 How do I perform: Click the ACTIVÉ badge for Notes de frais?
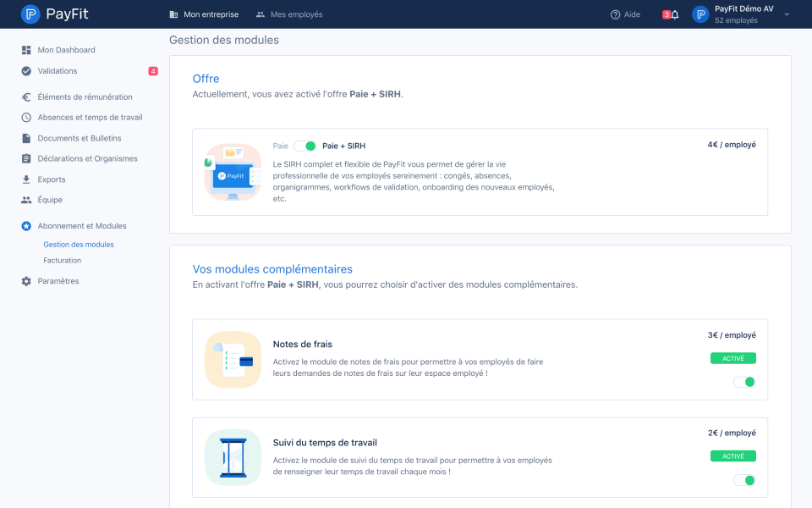click(733, 358)
